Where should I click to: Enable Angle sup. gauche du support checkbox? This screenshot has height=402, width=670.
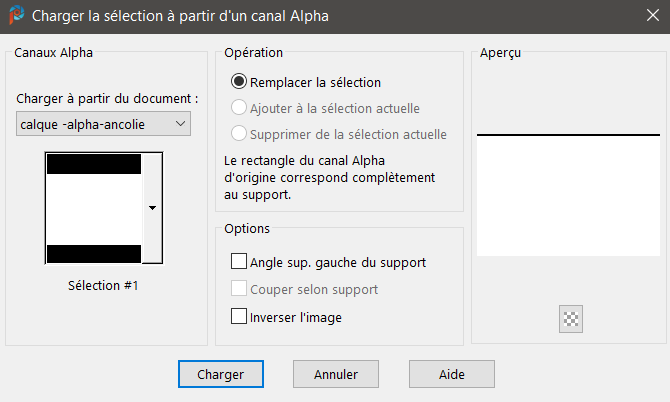pyautogui.click(x=239, y=262)
